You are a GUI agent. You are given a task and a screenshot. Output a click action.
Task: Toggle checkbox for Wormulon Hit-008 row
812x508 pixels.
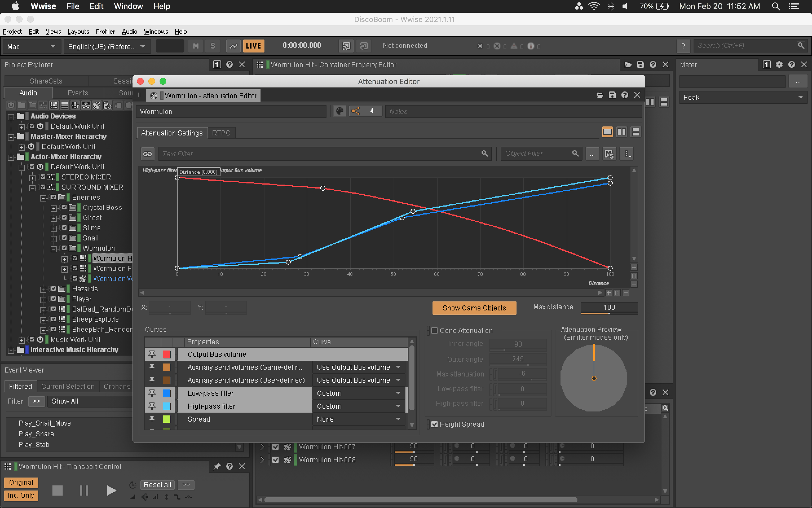[275, 460]
